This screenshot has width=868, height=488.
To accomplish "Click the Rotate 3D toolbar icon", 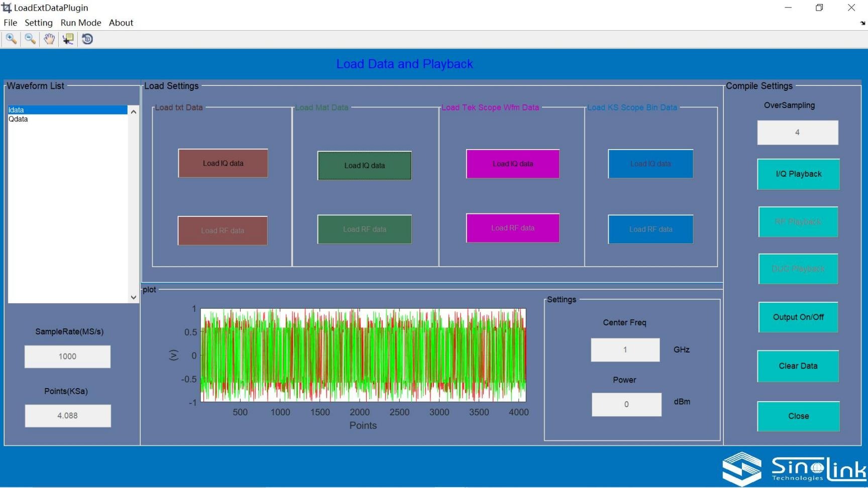I will click(x=87, y=39).
